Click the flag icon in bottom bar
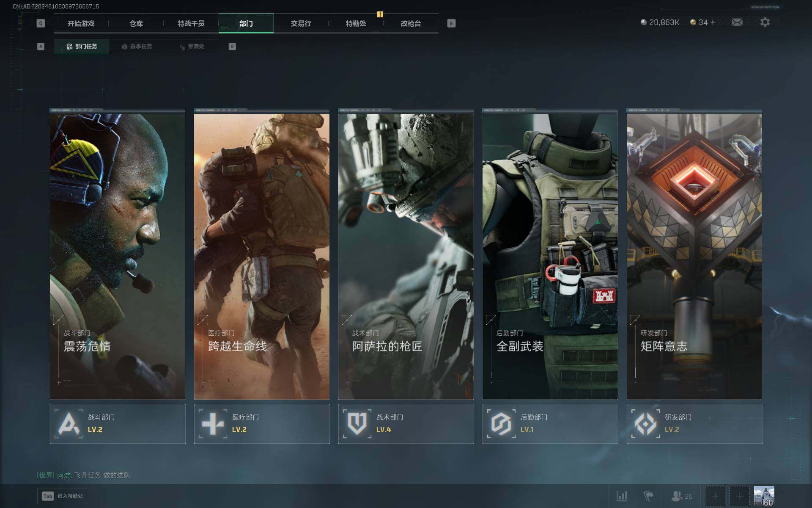The image size is (812, 508). pyautogui.click(x=648, y=496)
